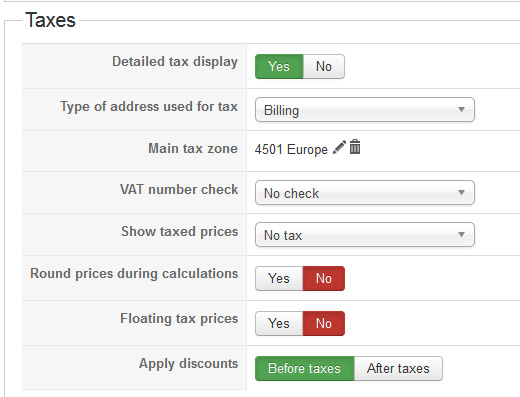Enable Round prices during calculations with Yes
This screenshot has width=520, height=397.
pos(279,278)
